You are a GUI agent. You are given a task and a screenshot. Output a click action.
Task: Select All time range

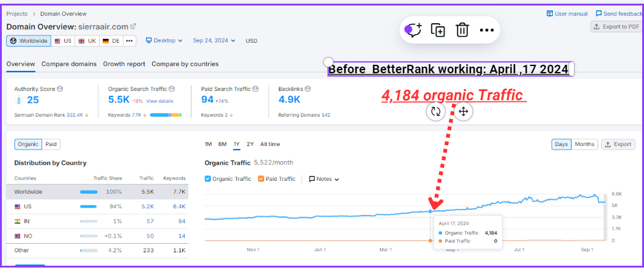pyautogui.click(x=270, y=144)
